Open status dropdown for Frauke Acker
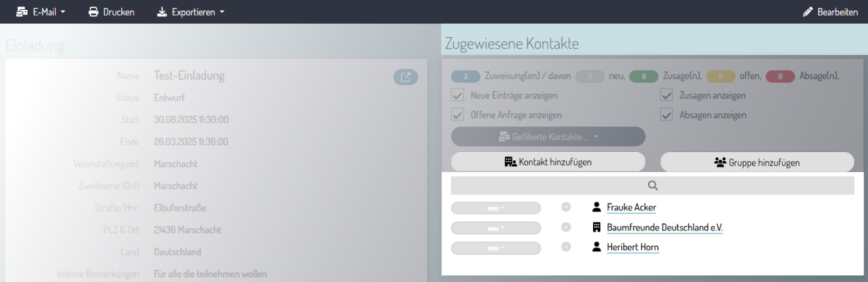868x282 pixels. (x=496, y=207)
